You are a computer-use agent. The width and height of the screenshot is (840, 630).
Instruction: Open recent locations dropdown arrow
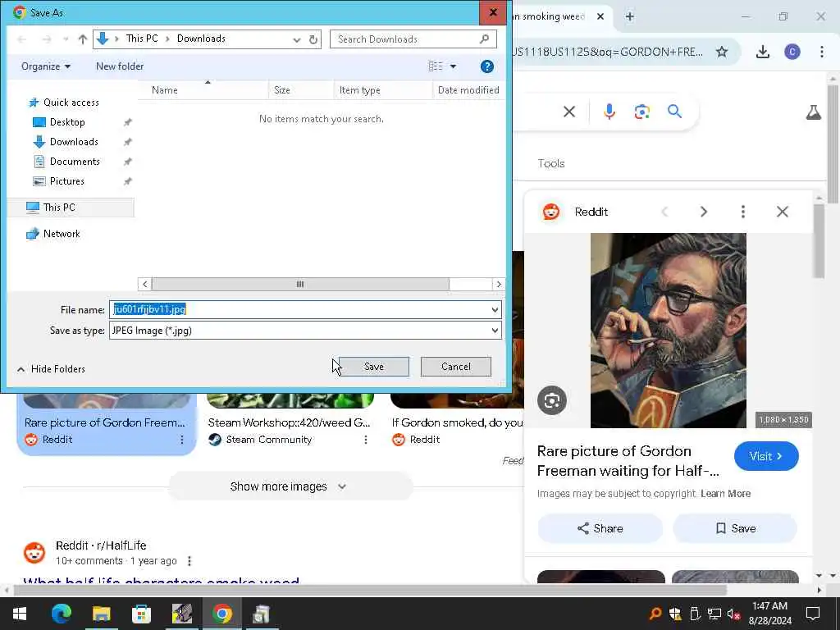click(66, 39)
